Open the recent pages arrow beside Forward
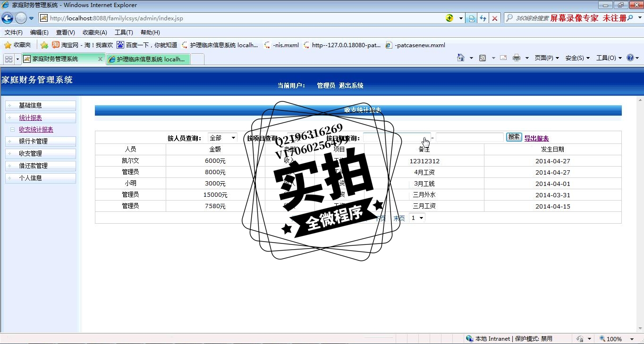Screen dimensions: 644x344 [x=32, y=18]
